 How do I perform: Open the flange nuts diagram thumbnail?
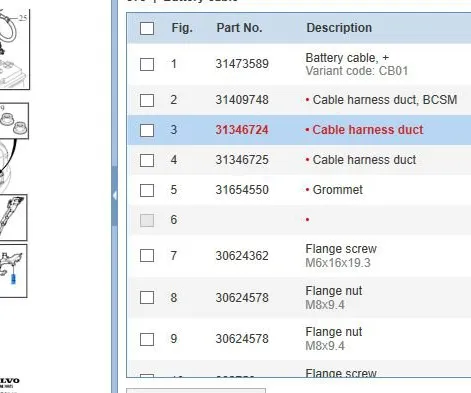click(x=14, y=121)
